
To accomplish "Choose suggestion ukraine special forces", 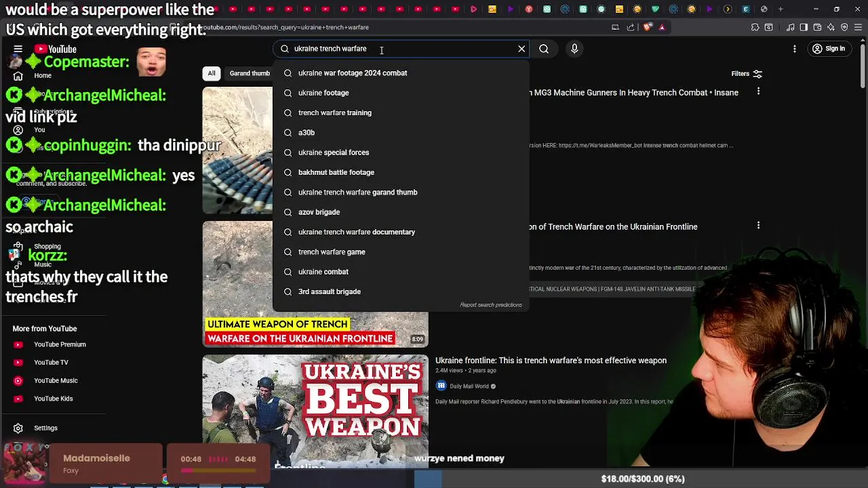I will [401, 152].
